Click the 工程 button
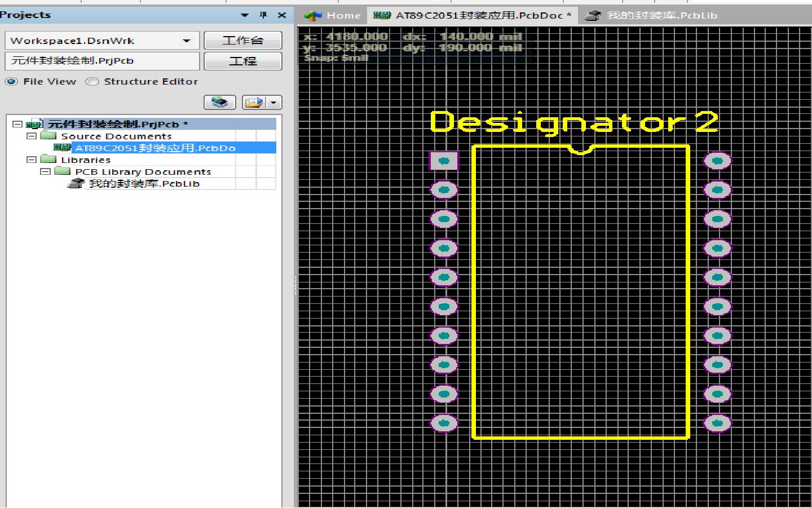Screen dimensions: 812x508 (x=243, y=61)
